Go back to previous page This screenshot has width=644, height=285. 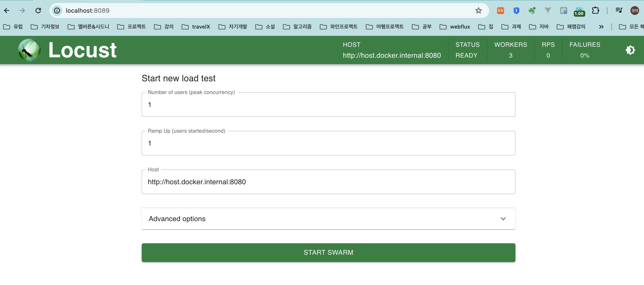[7, 11]
